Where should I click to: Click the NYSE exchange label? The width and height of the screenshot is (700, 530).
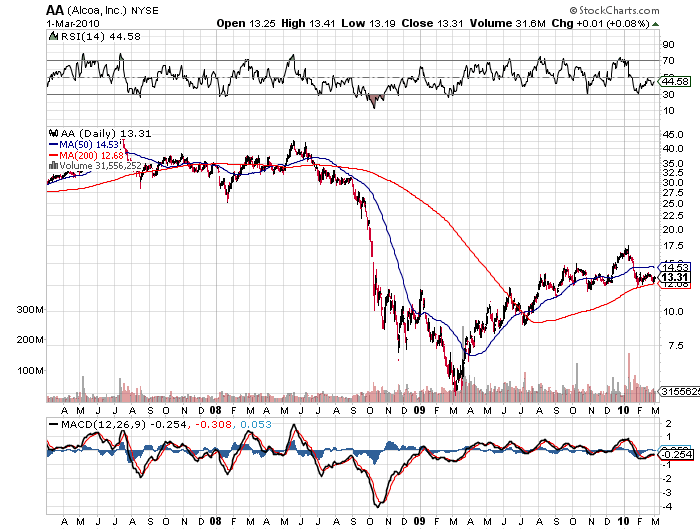(x=145, y=10)
